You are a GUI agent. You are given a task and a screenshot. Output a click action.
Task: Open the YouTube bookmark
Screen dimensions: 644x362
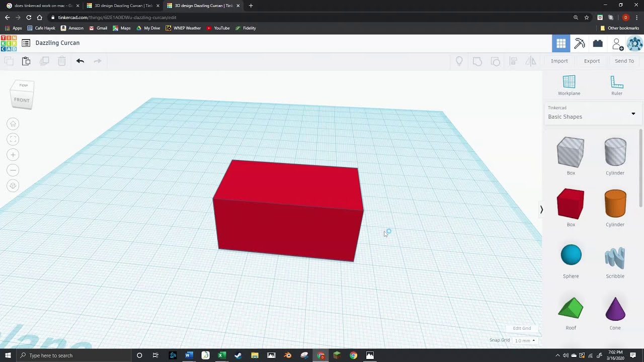point(218,28)
